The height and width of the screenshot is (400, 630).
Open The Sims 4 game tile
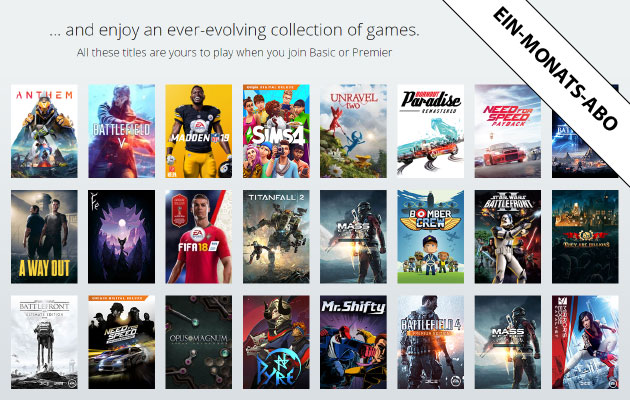click(x=276, y=131)
